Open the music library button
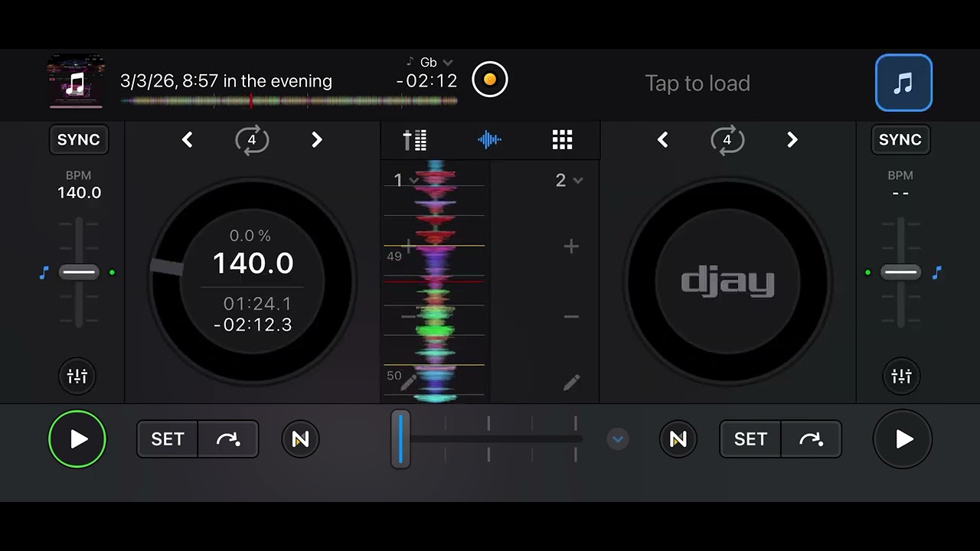The width and height of the screenshot is (980, 551). (903, 83)
